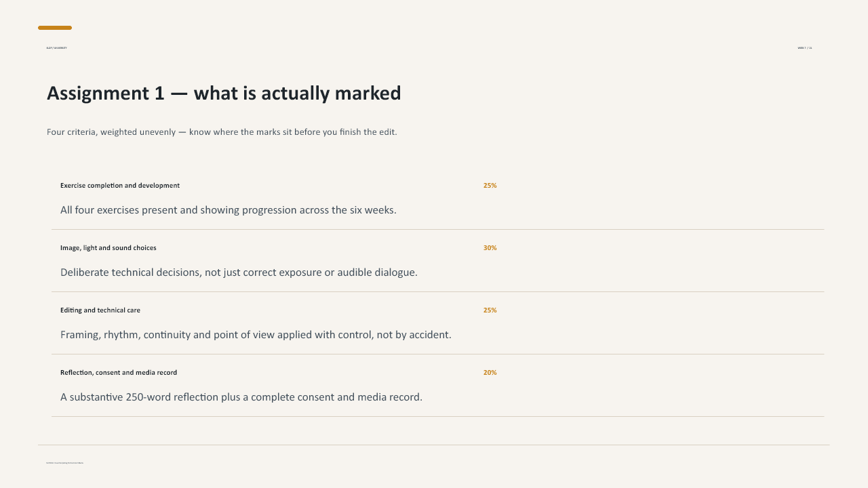Click the small breadcrumb label at top left
The width and height of the screenshot is (868, 488).
(x=56, y=48)
